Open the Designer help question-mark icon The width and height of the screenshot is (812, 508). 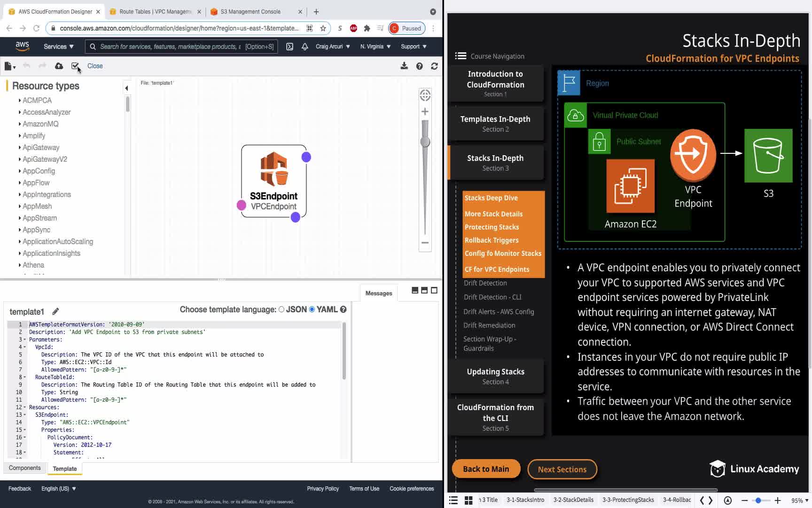(x=419, y=66)
